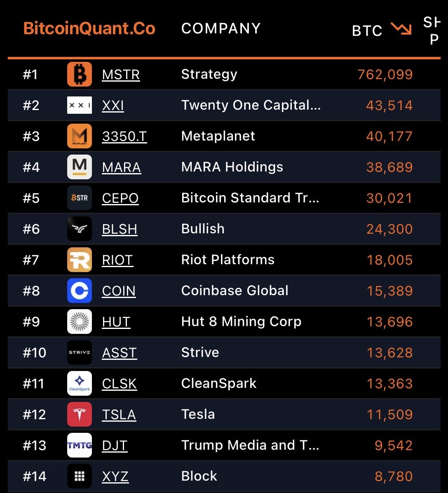Click the Twenty One Capital XXI logo
Image resolution: width=448 pixels, height=493 pixels.
(x=80, y=106)
